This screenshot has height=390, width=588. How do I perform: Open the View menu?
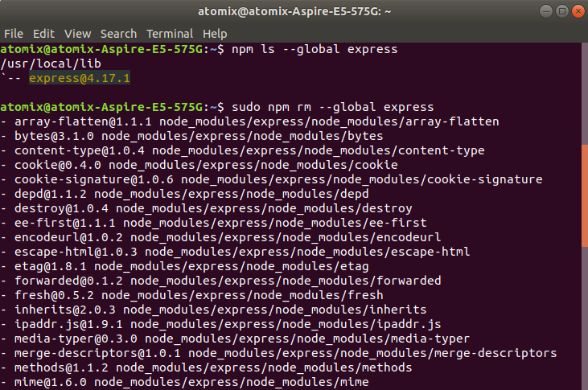click(78, 34)
